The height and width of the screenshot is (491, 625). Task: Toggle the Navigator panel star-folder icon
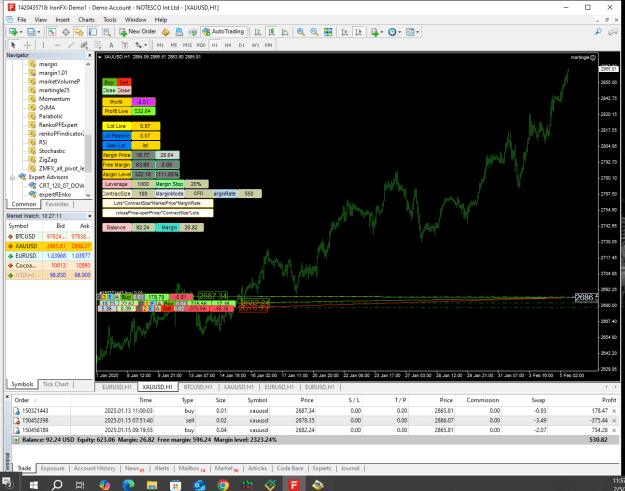(79, 32)
